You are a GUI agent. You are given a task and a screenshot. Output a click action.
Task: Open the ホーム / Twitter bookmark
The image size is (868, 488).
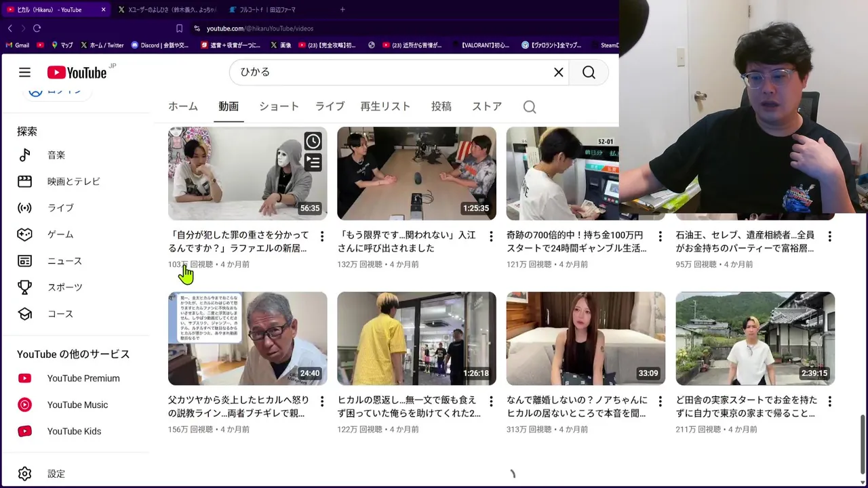(x=102, y=45)
